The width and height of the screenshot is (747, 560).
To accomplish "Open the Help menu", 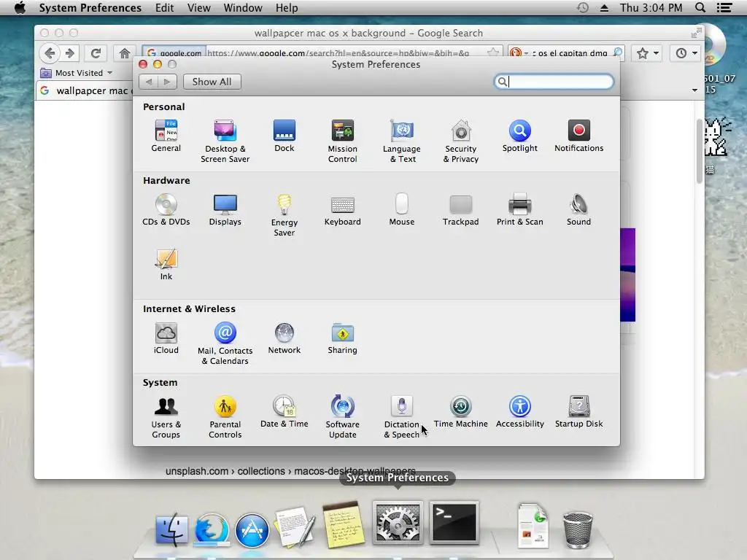I will tap(287, 7).
